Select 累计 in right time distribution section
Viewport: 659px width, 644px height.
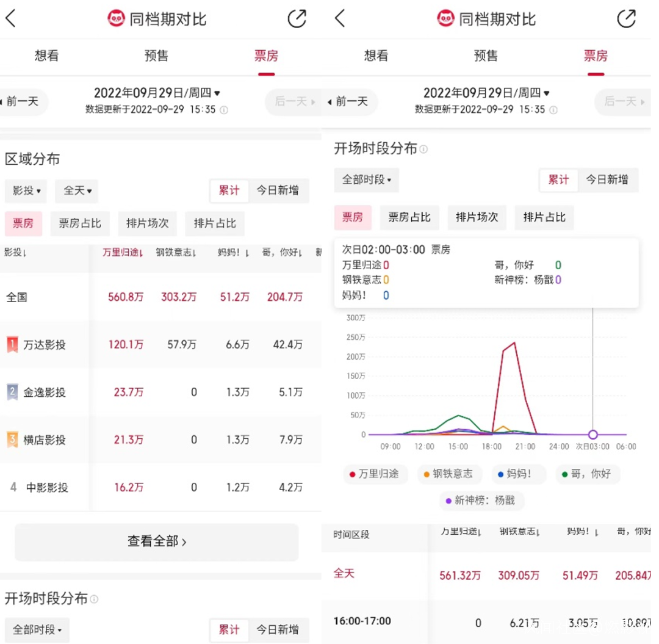(559, 180)
